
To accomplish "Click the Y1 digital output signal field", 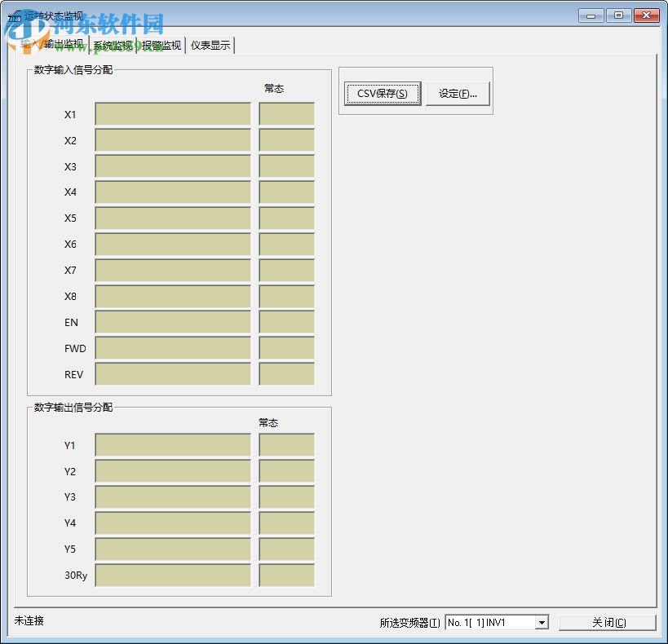I will pyautogui.click(x=171, y=445).
